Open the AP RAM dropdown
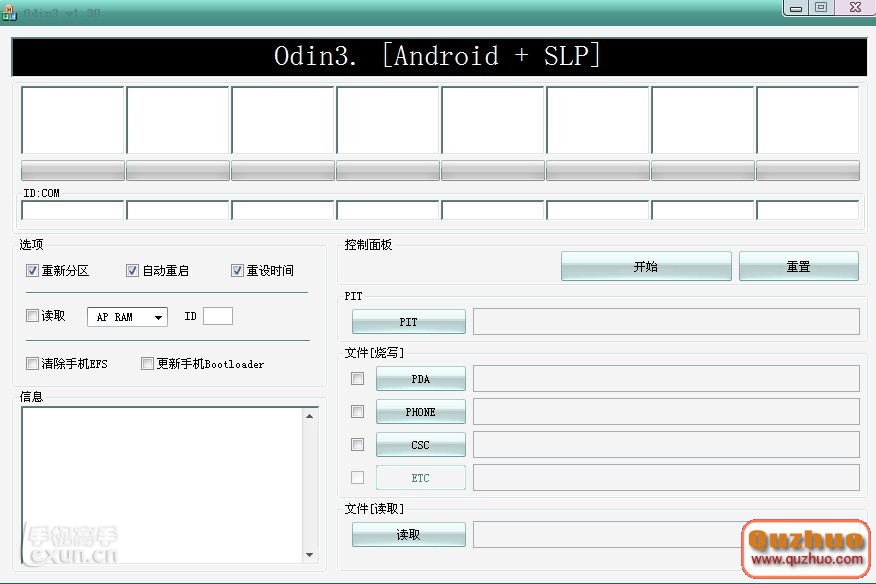 pos(128,317)
